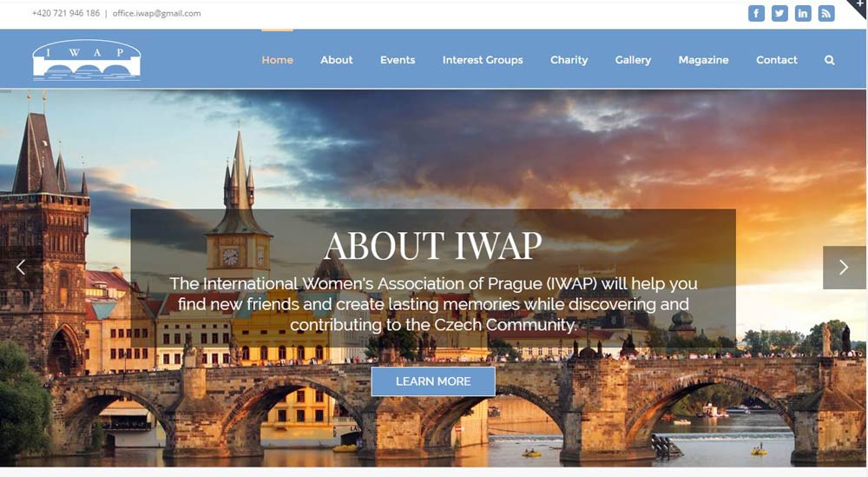The width and height of the screenshot is (868, 477).
Task: Open the Events menu
Action: pos(398,60)
